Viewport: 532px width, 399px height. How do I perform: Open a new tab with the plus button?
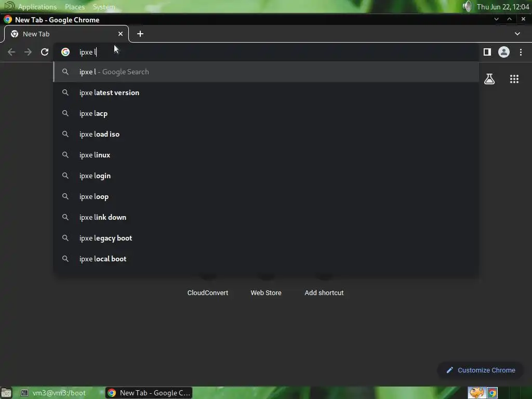pyautogui.click(x=140, y=34)
